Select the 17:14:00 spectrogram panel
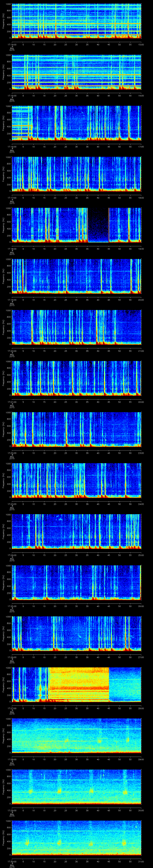This screenshot has width=153, height=868. tap(76, 21)
